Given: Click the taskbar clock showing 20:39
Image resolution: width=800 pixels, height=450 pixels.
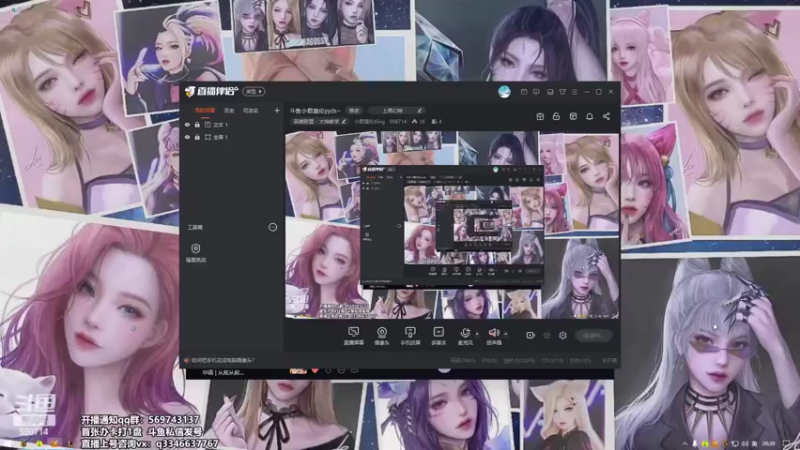Looking at the screenshot, I should [768, 443].
